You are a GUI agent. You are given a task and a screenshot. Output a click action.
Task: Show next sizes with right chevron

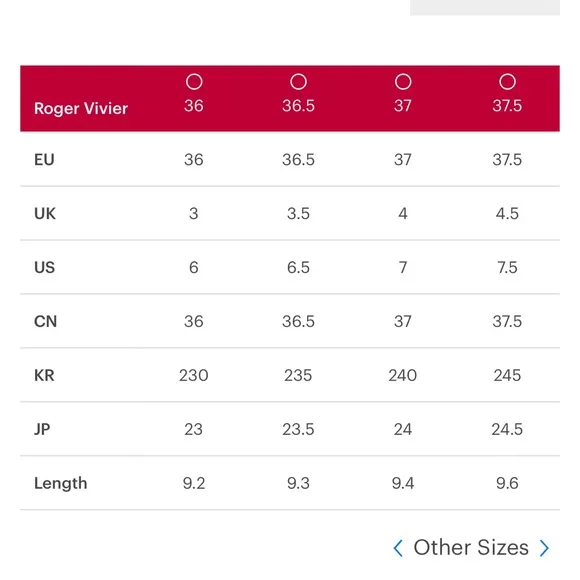pyautogui.click(x=544, y=548)
